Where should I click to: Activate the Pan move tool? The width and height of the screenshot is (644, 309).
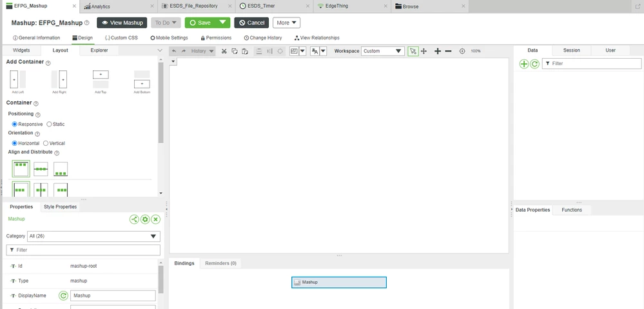424,52
